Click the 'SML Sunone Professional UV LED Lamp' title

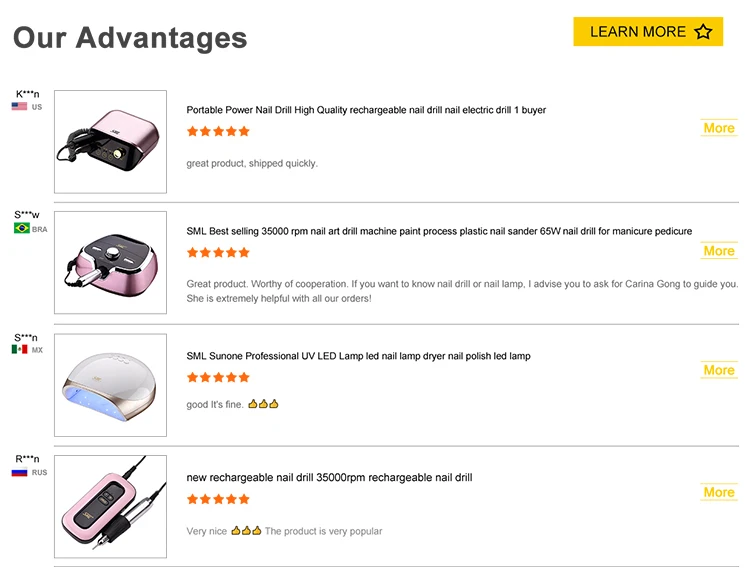pyautogui.click(x=358, y=356)
